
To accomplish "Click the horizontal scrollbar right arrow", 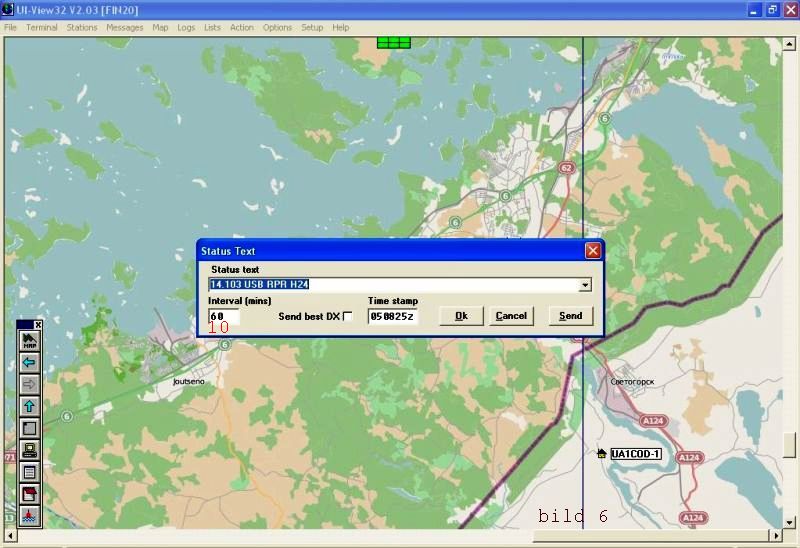I will (x=776, y=535).
